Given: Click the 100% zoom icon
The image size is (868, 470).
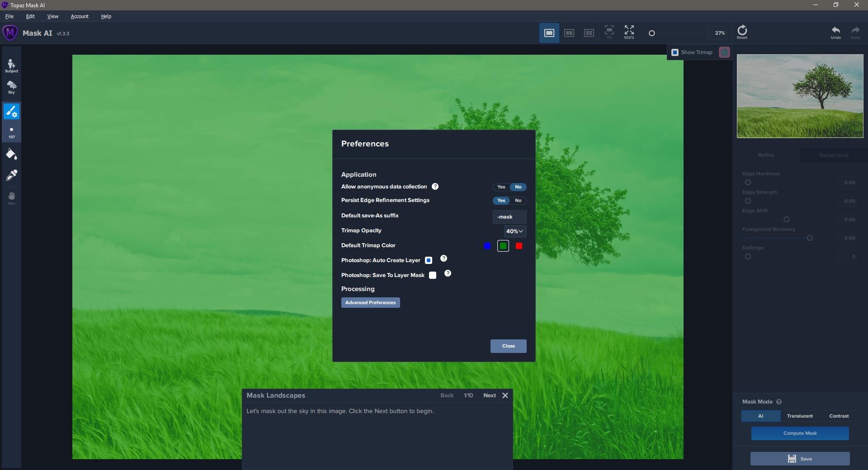Looking at the screenshot, I should point(629,32).
